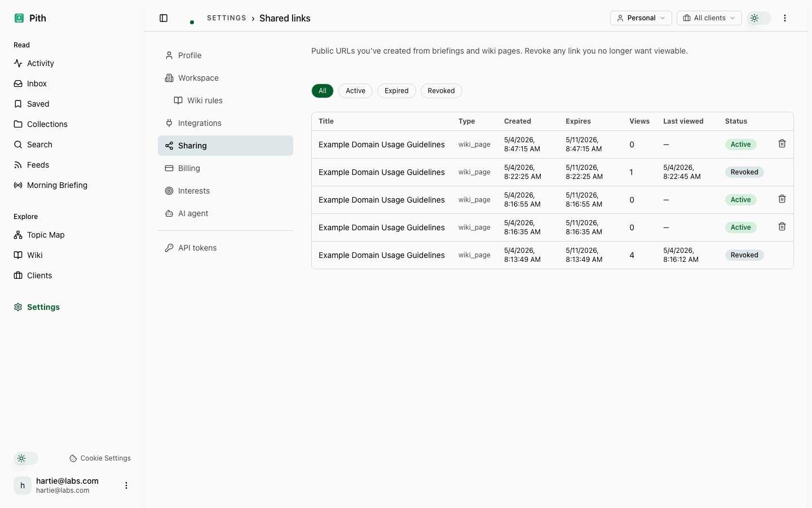Click the API tokens key icon
Screen dimensions: 812x508
pyautogui.click(x=169, y=248)
